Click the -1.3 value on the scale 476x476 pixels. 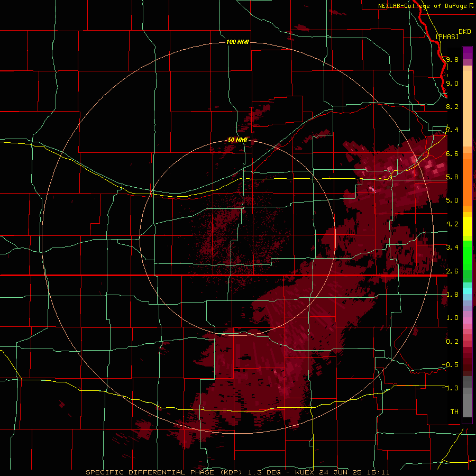click(x=450, y=388)
